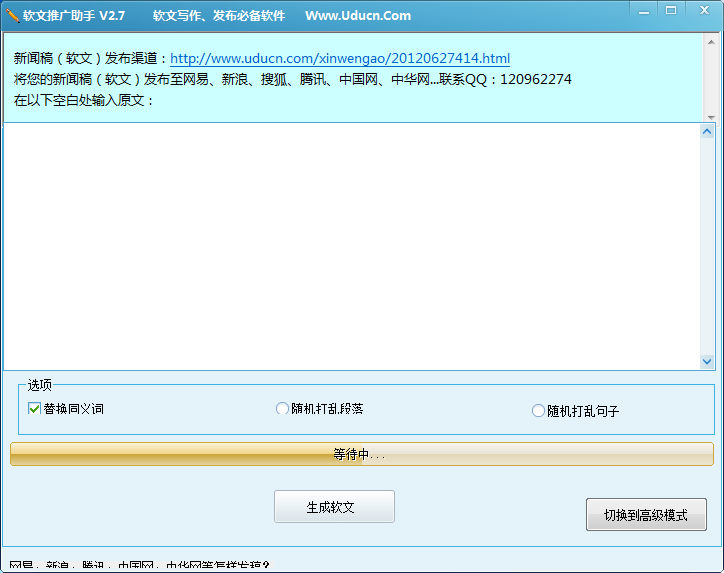Click the 新闻稿（软文）发布渠道 label

pos(90,59)
